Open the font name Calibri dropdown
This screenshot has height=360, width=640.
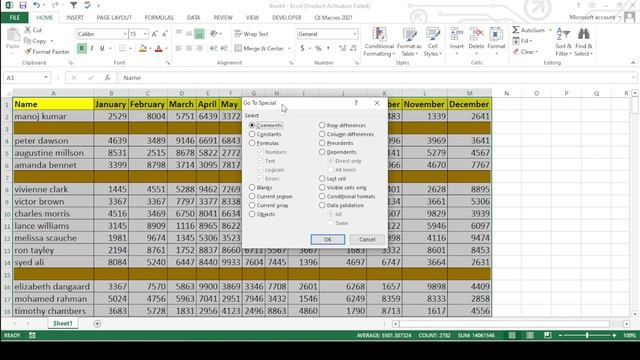tap(125, 34)
